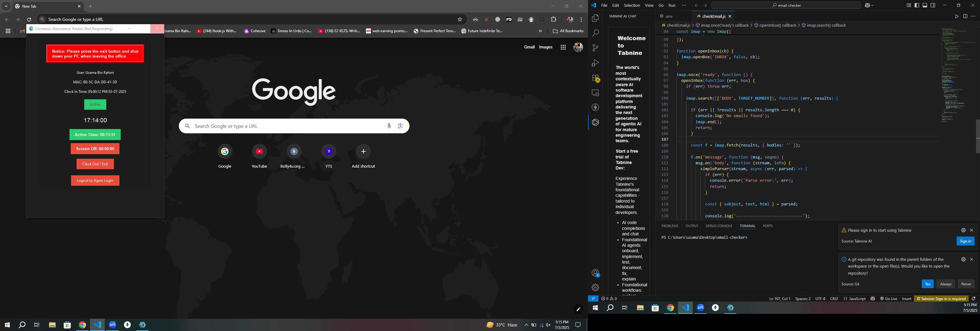Image resolution: width=980 pixels, height=331 pixels.
Task: Toggle Insert mode in VS Code status bar
Action: [x=907, y=299]
